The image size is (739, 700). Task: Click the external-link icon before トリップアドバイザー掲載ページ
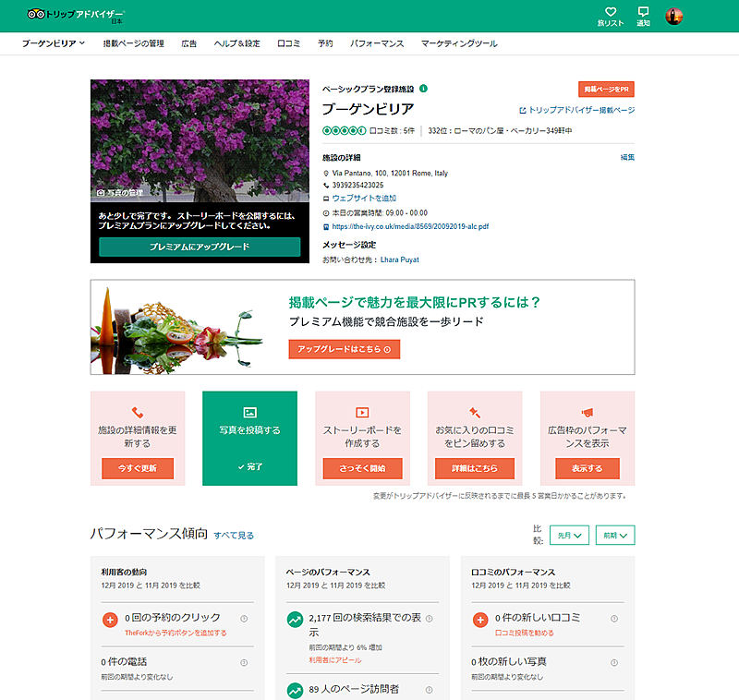tap(522, 110)
